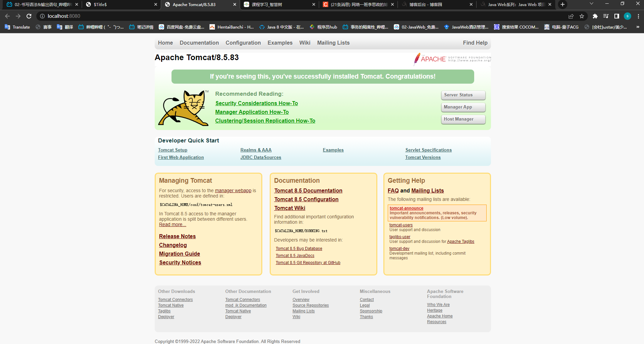Open the Release Notes link
The height and width of the screenshot is (344, 644).
click(x=177, y=236)
